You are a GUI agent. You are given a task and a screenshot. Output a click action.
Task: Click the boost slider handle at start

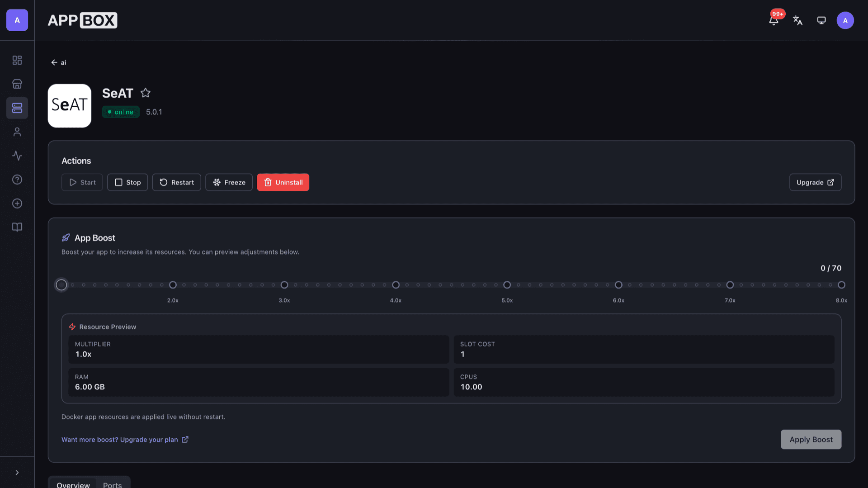pyautogui.click(x=61, y=285)
